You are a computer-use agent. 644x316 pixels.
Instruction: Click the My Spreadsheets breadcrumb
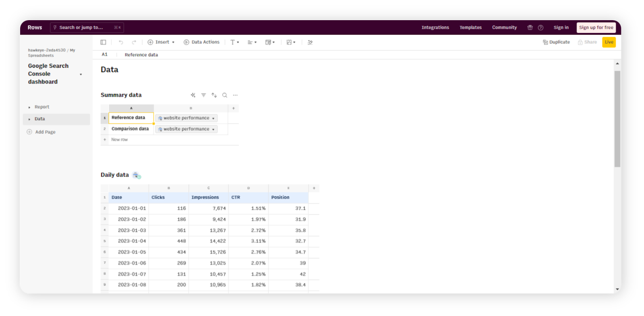pos(52,53)
